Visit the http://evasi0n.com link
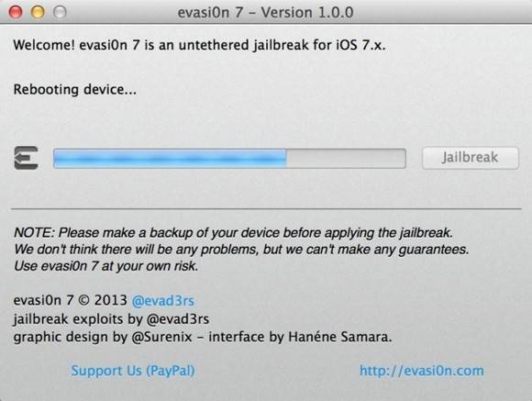 point(422,371)
